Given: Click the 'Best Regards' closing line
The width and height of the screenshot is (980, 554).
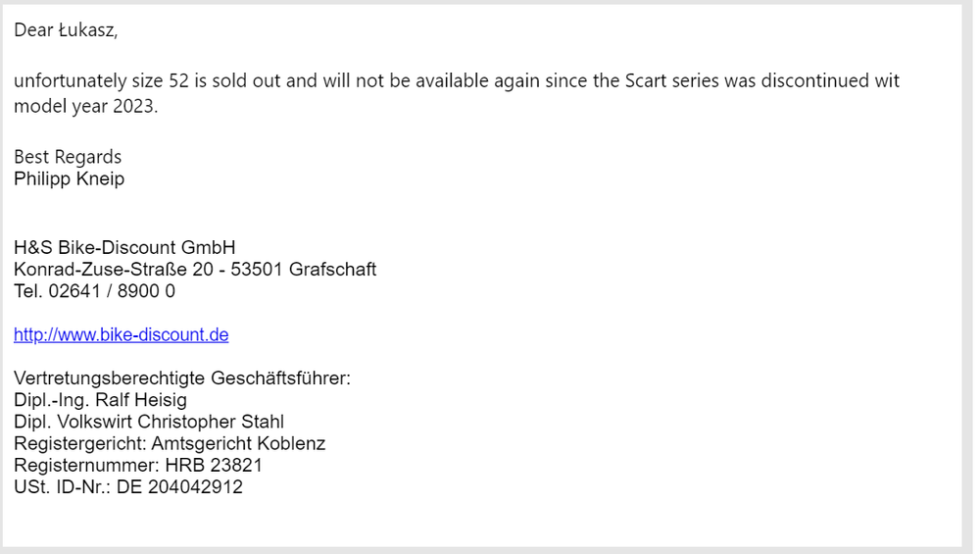Looking at the screenshot, I should click(68, 157).
